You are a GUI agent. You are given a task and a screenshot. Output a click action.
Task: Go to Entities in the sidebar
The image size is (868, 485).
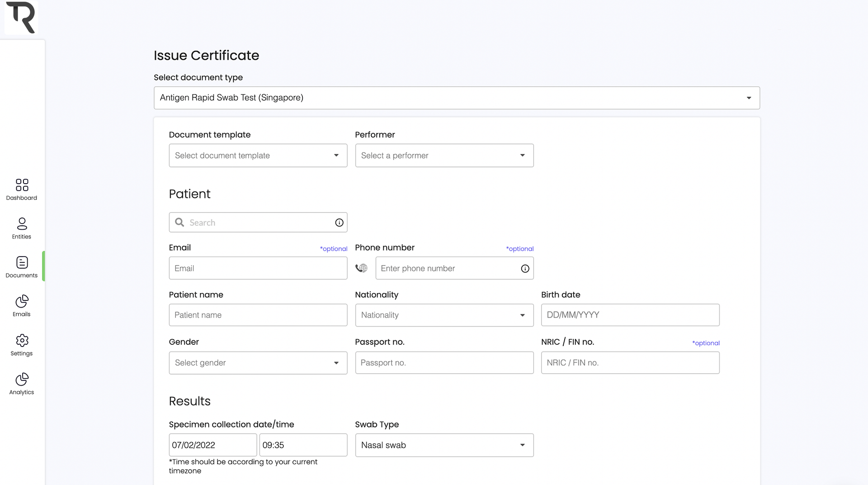22,228
